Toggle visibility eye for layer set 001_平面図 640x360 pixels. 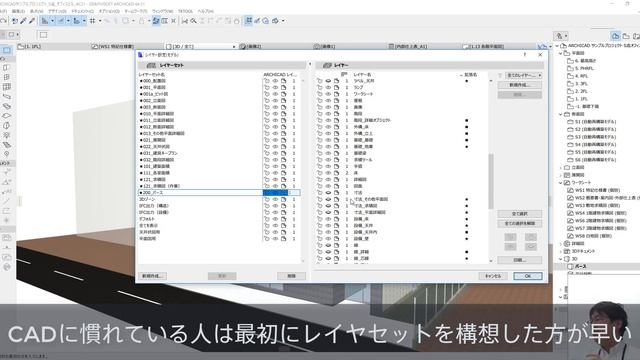pos(275,87)
